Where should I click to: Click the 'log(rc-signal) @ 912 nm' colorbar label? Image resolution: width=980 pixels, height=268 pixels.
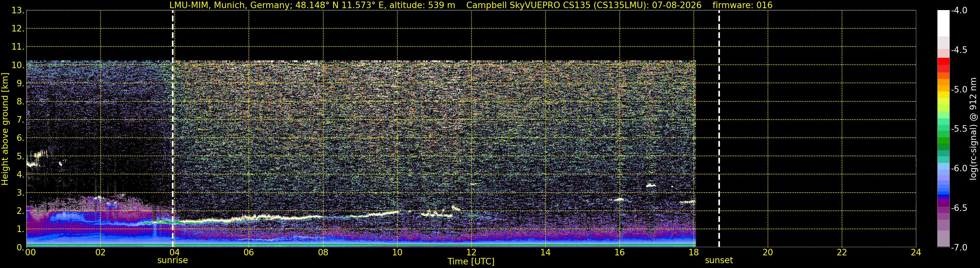tap(973, 129)
